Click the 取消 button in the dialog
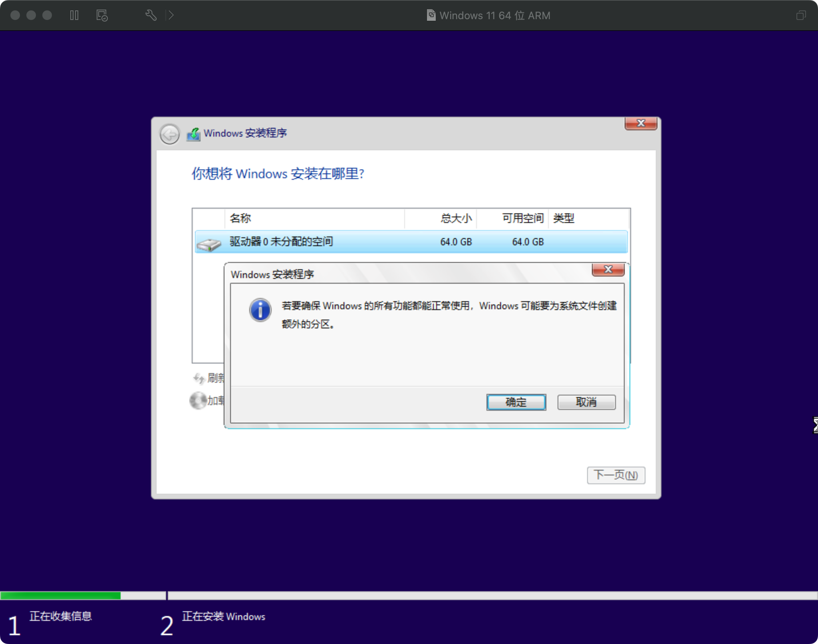The height and width of the screenshot is (644, 818). [586, 402]
